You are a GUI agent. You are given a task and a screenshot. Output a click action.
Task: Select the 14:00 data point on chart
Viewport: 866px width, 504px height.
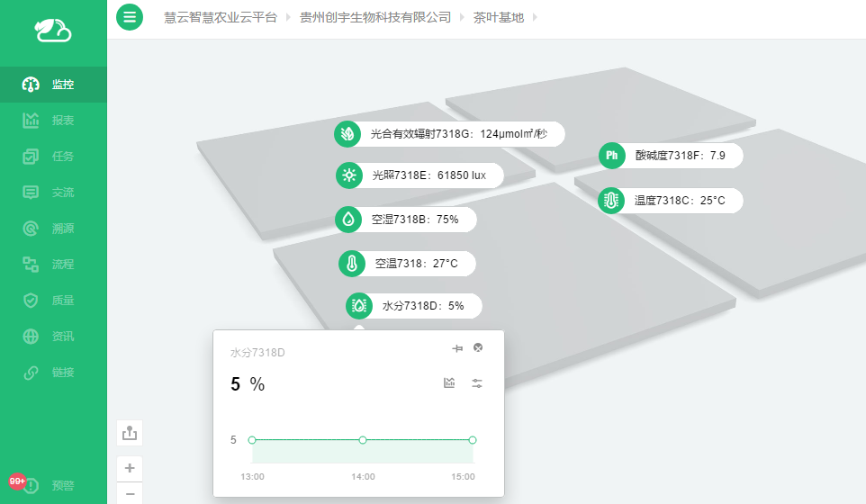[363, 440]
